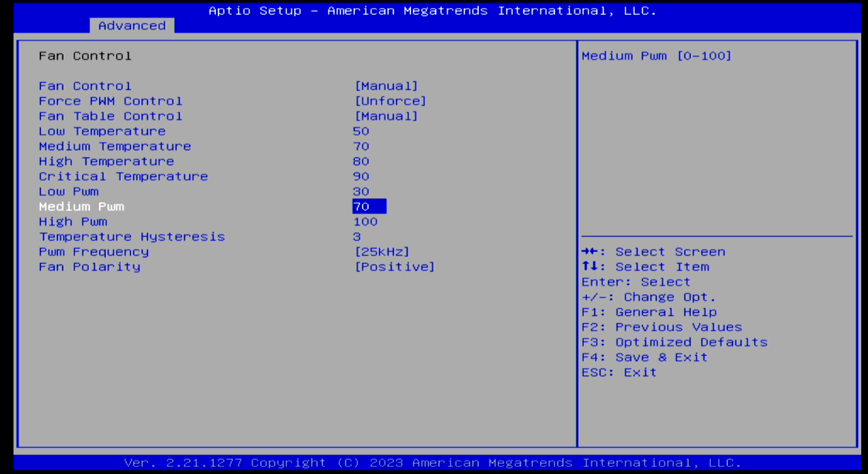Viewport: 868px width, 474px height.
Task: Open the Advanced tab
Action: pyautogui.click(x=132, y=26)
